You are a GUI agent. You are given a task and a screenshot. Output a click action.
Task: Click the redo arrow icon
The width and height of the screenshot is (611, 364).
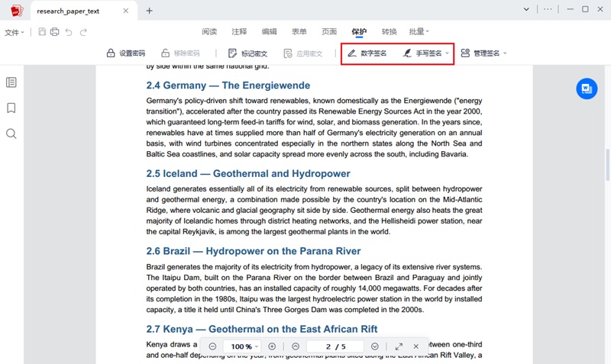point(83,32)
